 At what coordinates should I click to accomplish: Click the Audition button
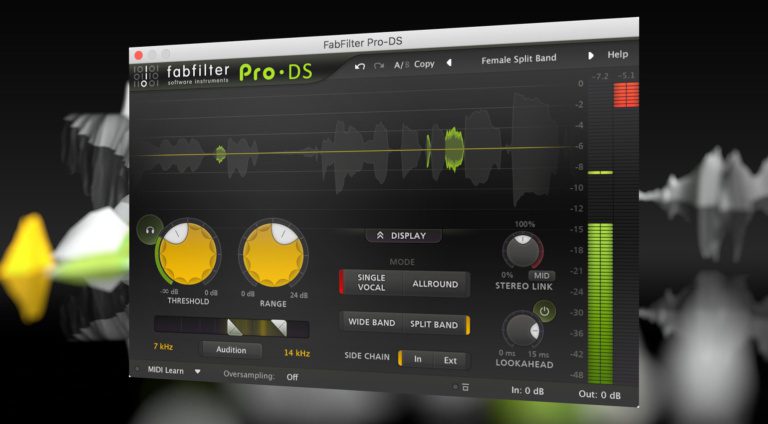(231, 350)
